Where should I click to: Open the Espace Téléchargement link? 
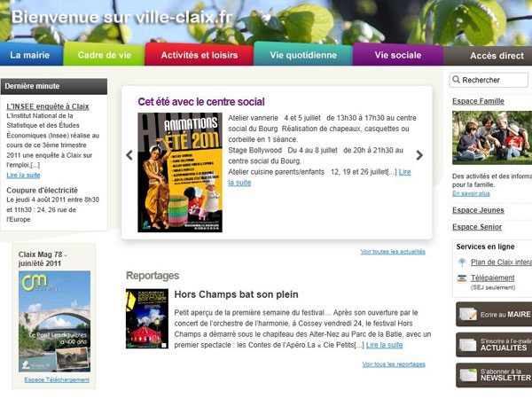pyautogui.click(x=57, y=379)
